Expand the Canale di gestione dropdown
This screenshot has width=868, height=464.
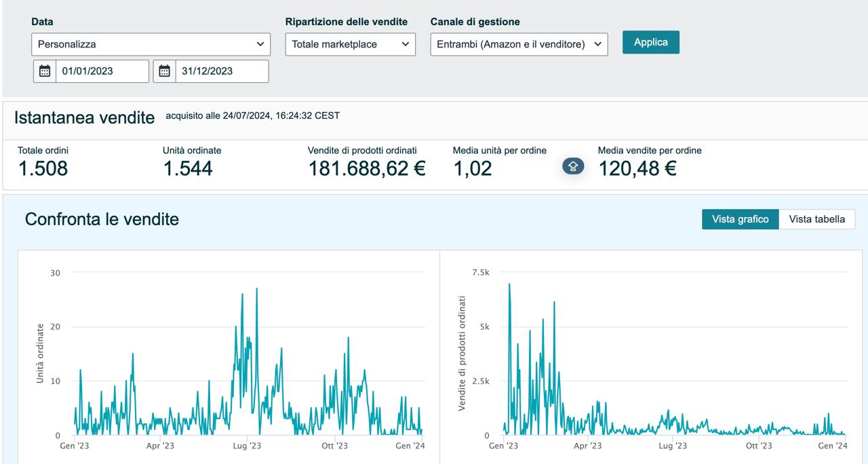(519, 44)
